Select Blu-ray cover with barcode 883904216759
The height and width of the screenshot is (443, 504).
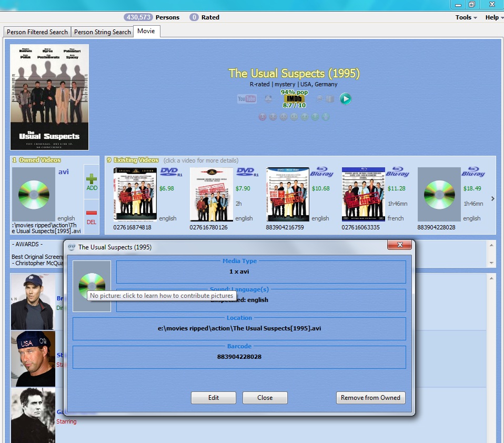pos(288,195)
